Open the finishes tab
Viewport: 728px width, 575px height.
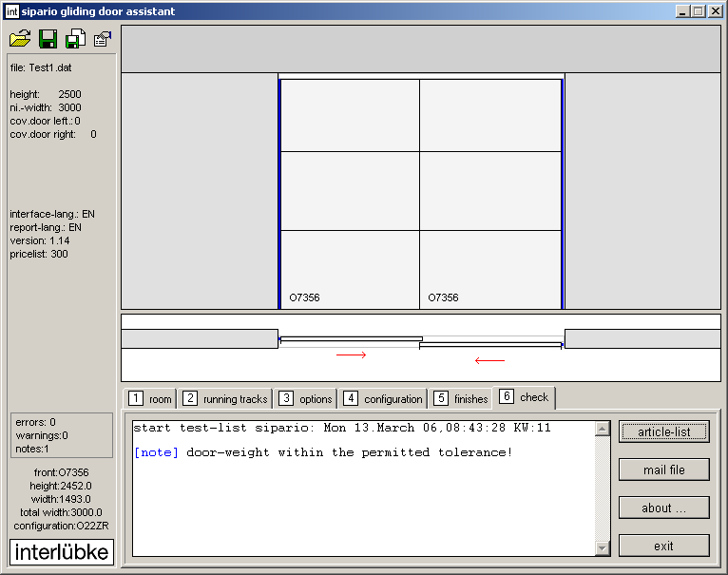[461, 399]
